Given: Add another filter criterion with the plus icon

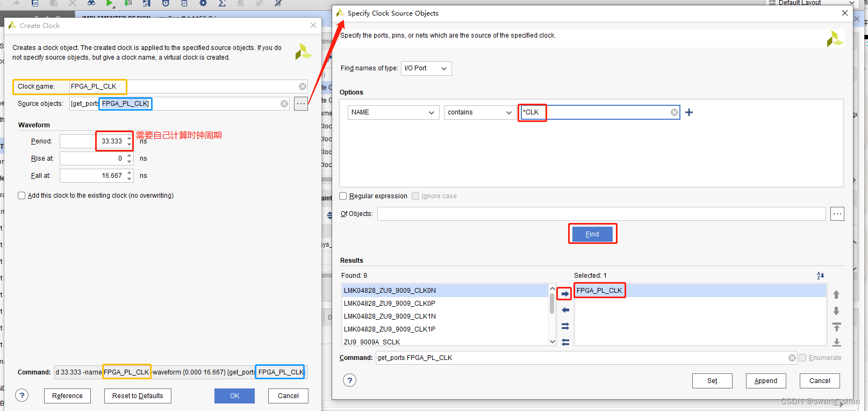Looking at the screenshot, I should 689,112.
